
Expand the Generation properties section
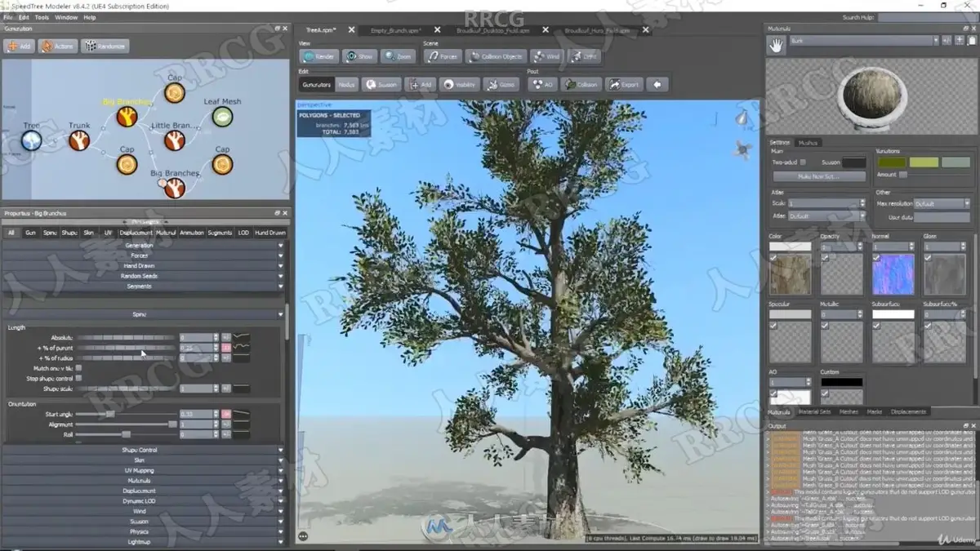[x=144, y=246]
